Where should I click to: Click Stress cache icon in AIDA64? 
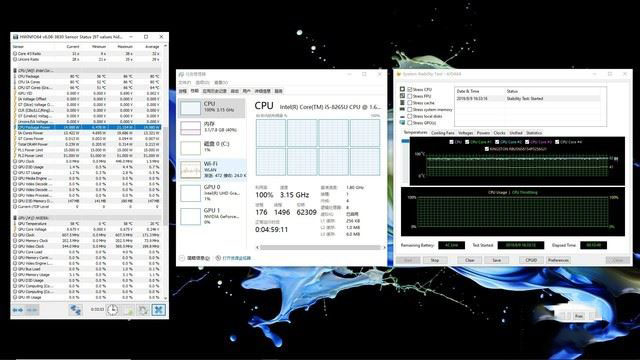[402, 102]
